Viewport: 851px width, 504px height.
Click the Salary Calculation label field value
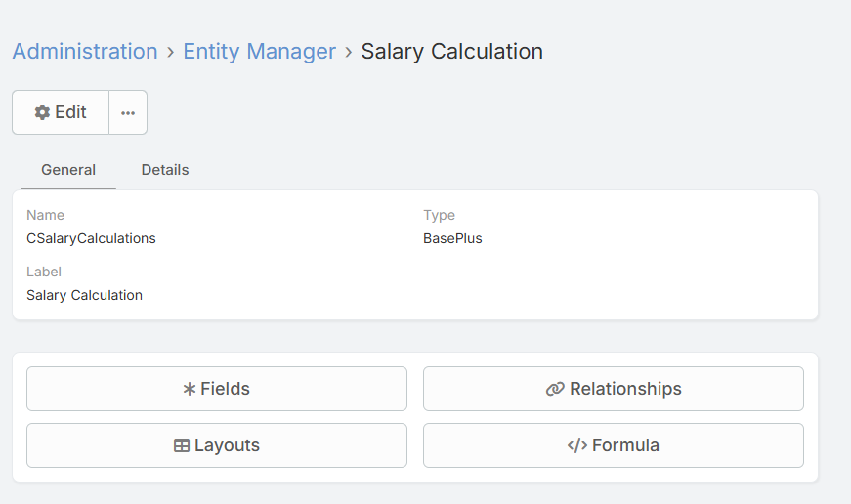84,295
